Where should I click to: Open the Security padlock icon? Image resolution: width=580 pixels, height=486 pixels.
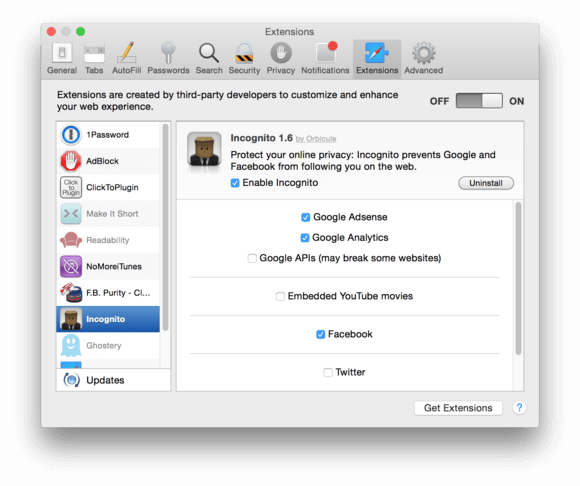point(244,53)
